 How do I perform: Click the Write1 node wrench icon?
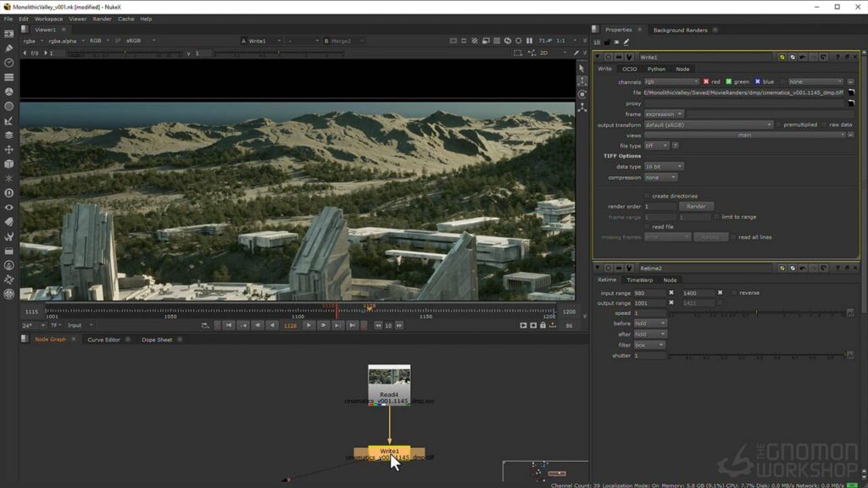[x=630, y=57]
